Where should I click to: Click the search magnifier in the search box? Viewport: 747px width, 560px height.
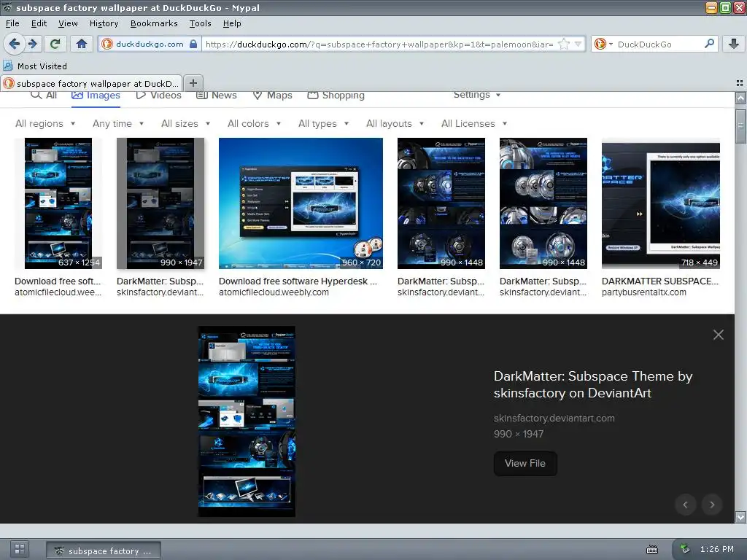click(709, 44)
